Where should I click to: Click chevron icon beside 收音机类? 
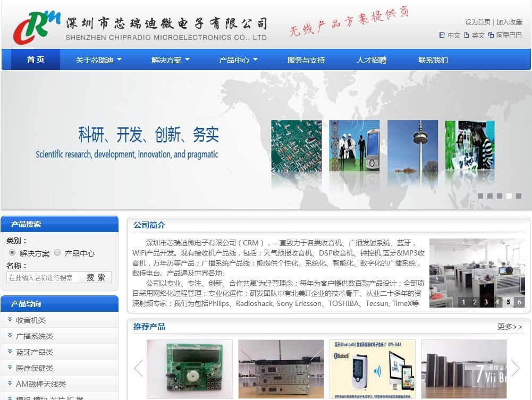point(10,320)
